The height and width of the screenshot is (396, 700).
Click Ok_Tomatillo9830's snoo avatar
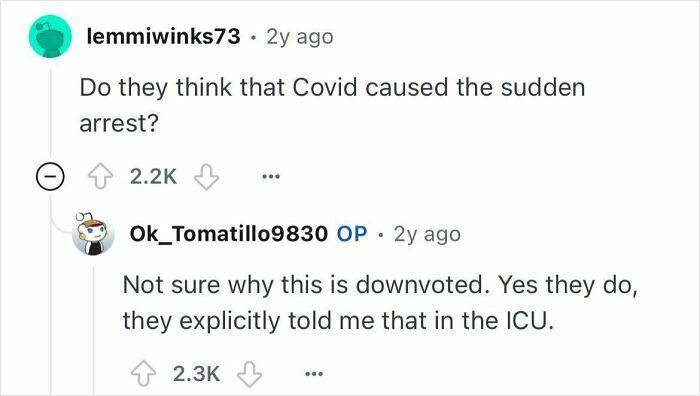coord(93,233)
